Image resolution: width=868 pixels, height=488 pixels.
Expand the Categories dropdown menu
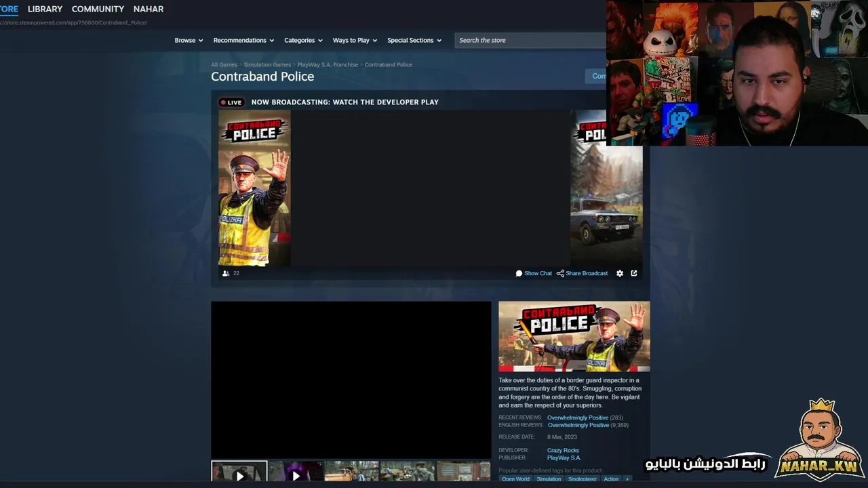(x=303, y=40)
